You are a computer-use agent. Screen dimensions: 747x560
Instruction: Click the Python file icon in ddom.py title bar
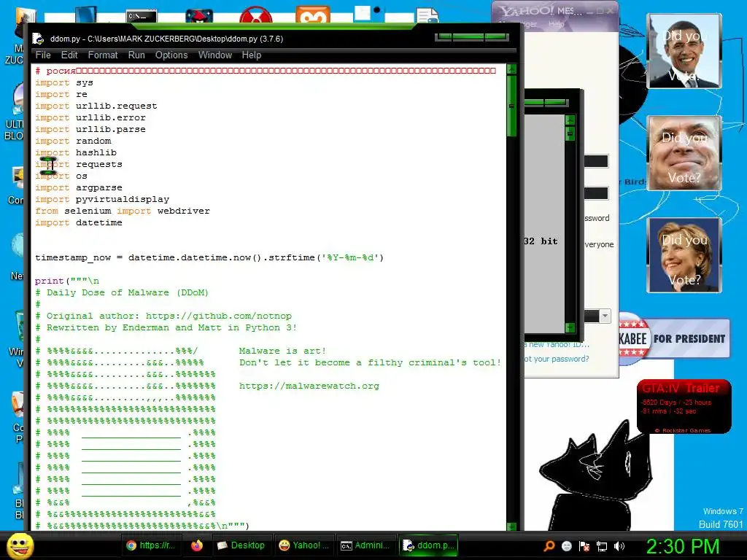(x=38, y=39)
